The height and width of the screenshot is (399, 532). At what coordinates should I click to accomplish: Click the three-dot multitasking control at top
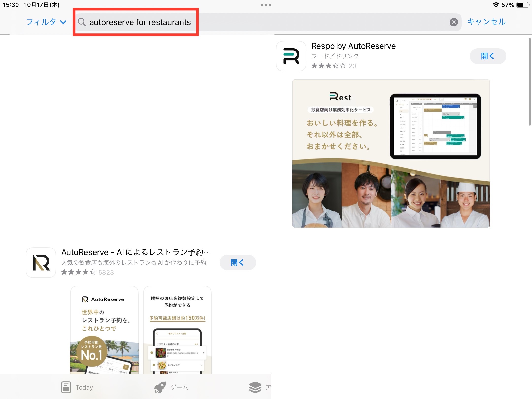point(266,5)
